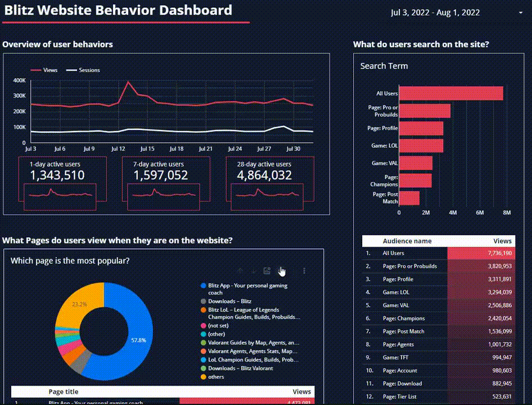The width and height of the screenshot is (532, 405).
Task: Select the 'Valorant Guides by Map, Agents' legend label
Action: click(254, 343)
